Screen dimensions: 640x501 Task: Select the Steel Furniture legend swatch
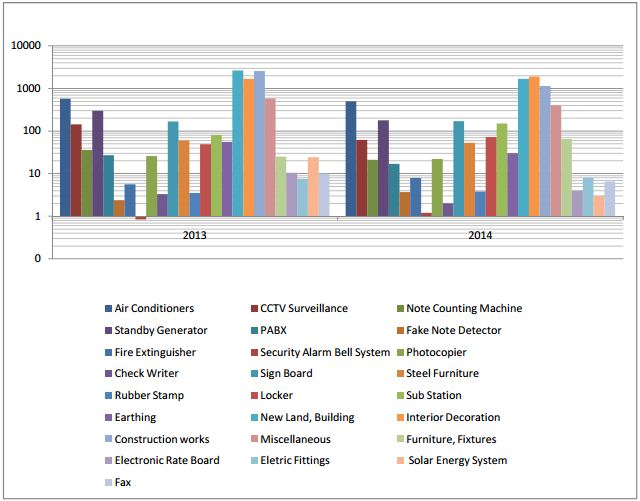[399, 374]
